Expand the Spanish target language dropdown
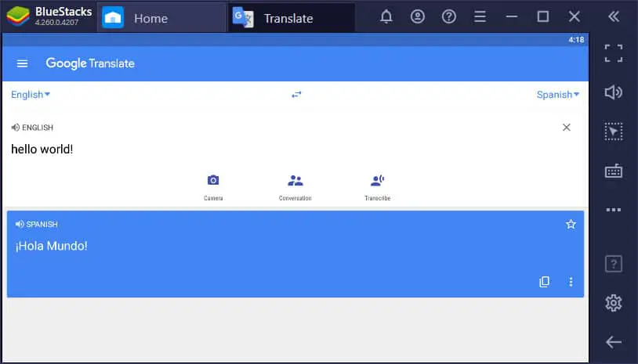This screenshot has height=364, width=638. point(558,95)
